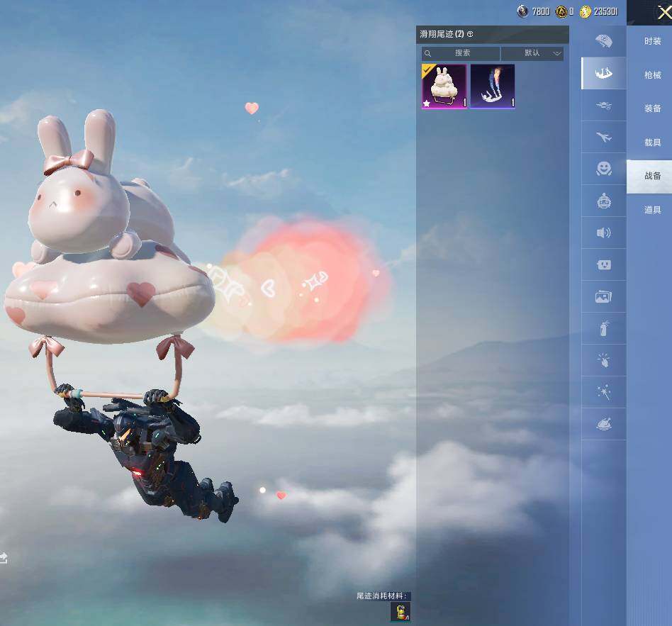Screen dimensions: 672x626
Task: Open the smiley emote category
Action: click(603, 169)
